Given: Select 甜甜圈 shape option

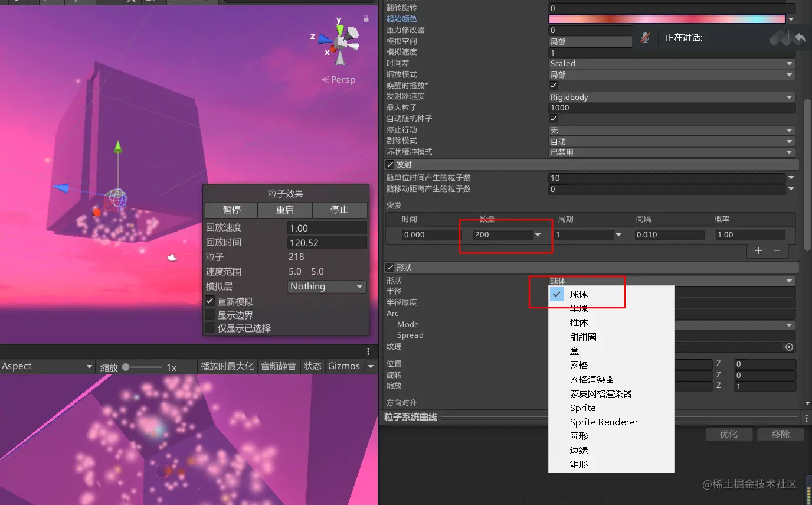Looking at the screenshot, I should coord(611,337).
